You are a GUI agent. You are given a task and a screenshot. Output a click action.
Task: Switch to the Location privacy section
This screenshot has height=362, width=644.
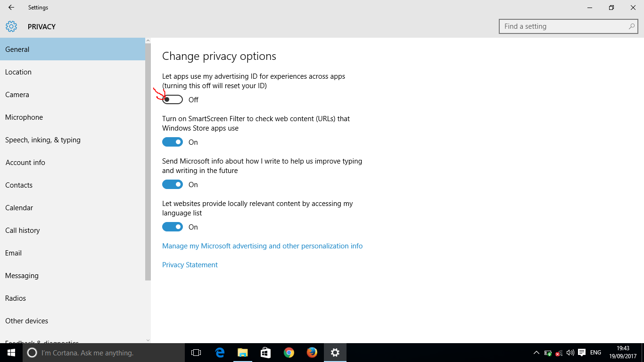pyautogui.click(x=18, y=72)
